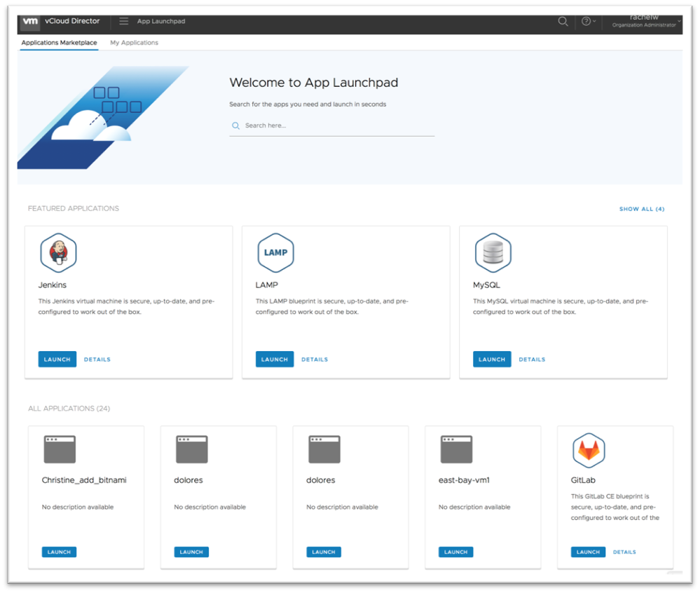This screenshot has height=593, width=700.
Task: Launch the MySQL application
Action: point(492,359)
